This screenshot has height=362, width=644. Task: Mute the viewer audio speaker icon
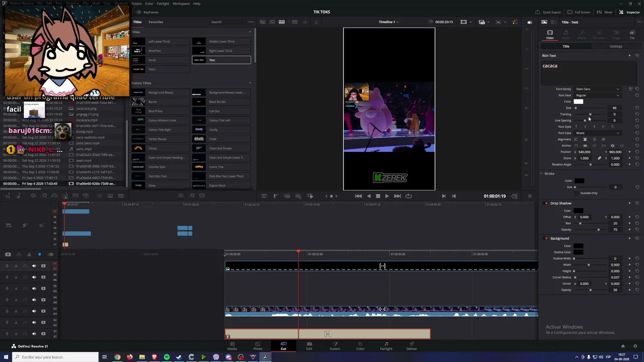pyautogui.click(x=529, y=22)
